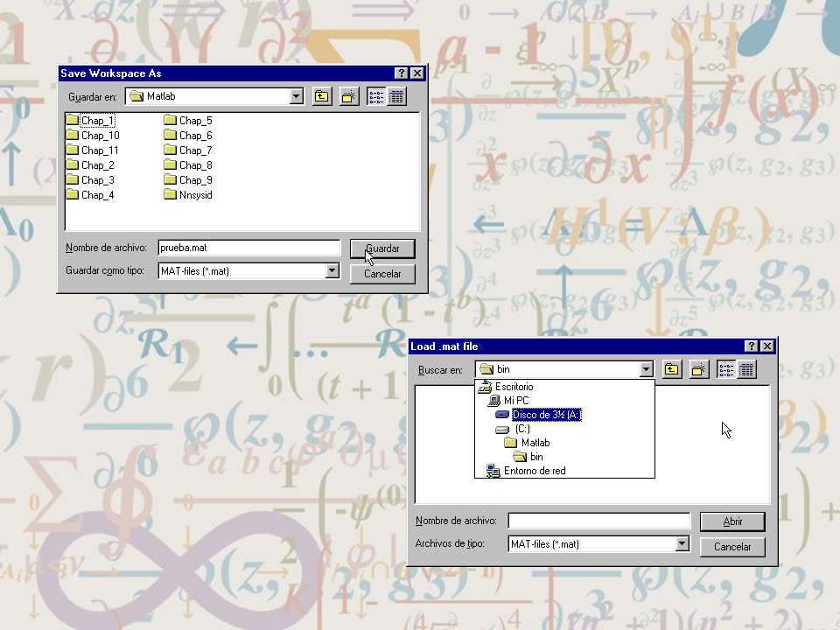
Task: Create new folder in Save Workspace As dialog
Action: [x=349, y=96]
